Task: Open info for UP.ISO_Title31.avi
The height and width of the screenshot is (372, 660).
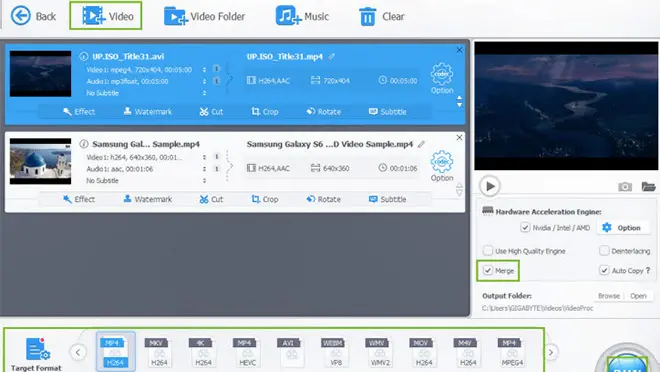Action: point(83,56)
